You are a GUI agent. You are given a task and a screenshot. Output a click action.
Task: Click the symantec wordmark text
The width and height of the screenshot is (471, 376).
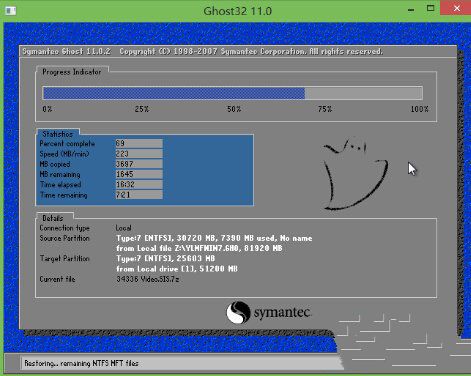pyautogui.click(x=283, y=312)
